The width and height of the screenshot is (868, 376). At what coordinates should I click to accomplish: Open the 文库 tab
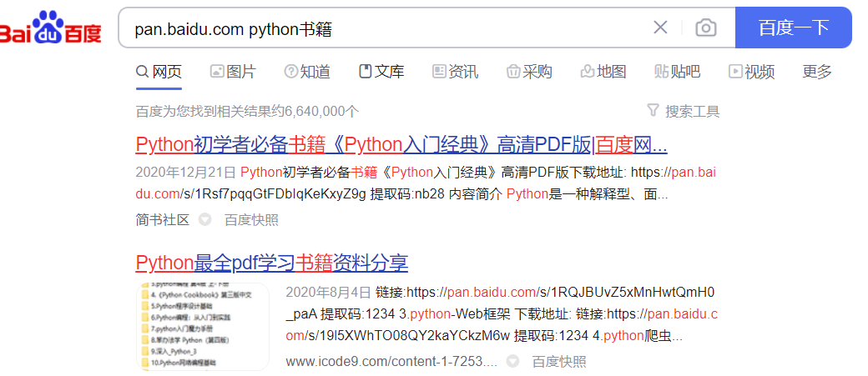tap(381, 72)
